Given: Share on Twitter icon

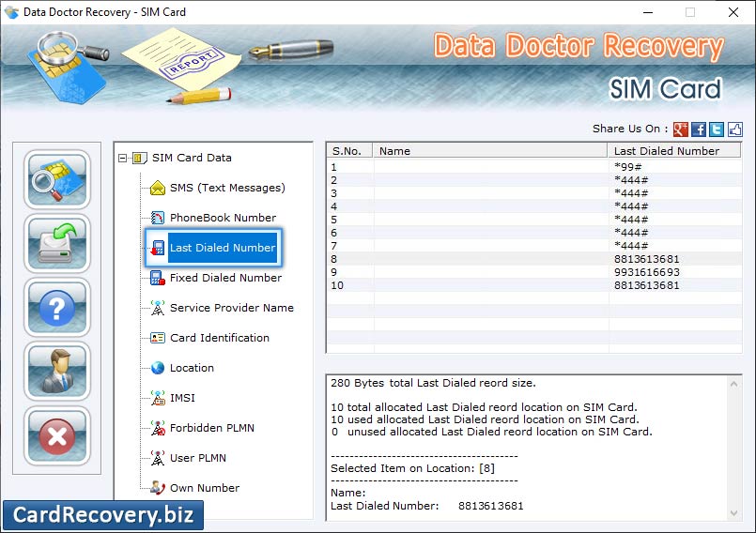Looking at the screenshot, I should (717, 129).
